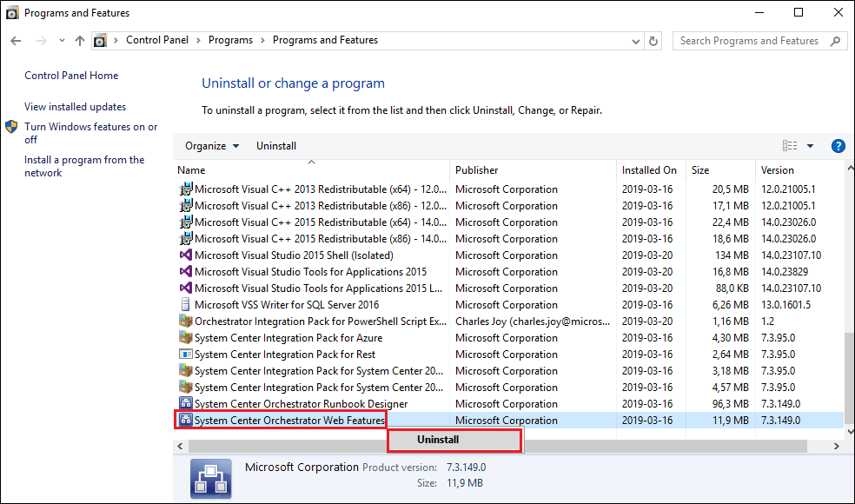Open Help with the question mark icon
This screenshot has height=504, width=855.
tap(838, 146)
